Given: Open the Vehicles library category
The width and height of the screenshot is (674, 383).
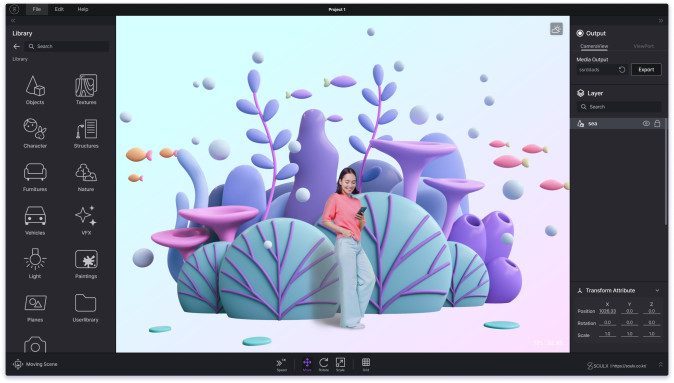Looking at the screenshot, I should (35, 221).
